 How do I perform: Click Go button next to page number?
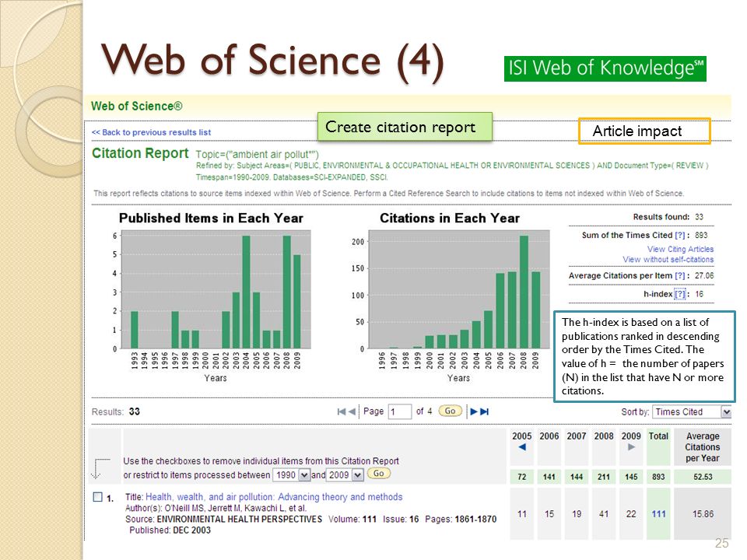tap(450, 411)
